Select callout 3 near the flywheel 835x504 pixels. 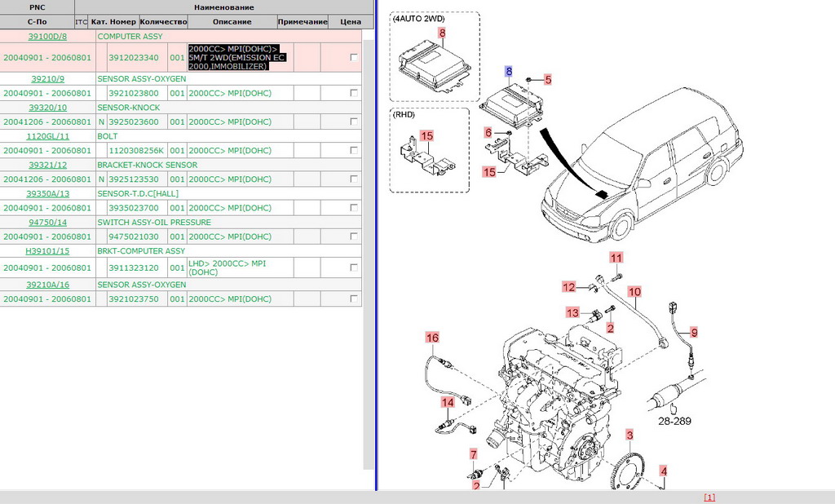pyautogui.click(x=630, y=434)
